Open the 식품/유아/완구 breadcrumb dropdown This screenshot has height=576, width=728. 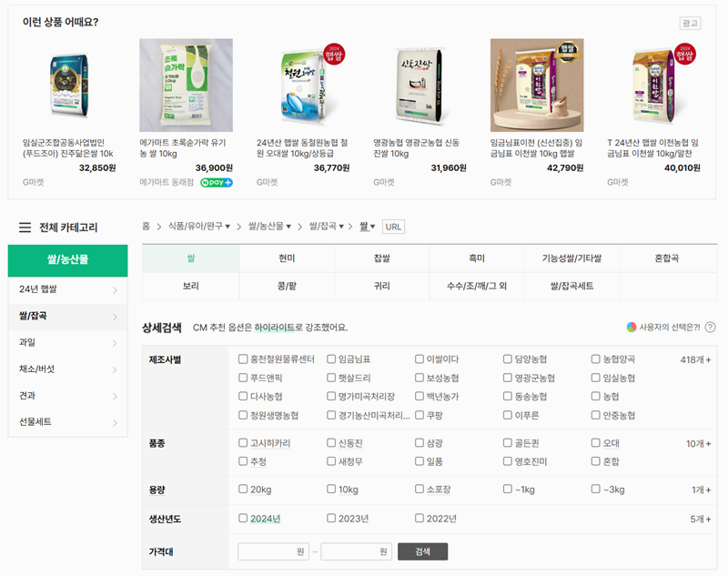(199, 226)
